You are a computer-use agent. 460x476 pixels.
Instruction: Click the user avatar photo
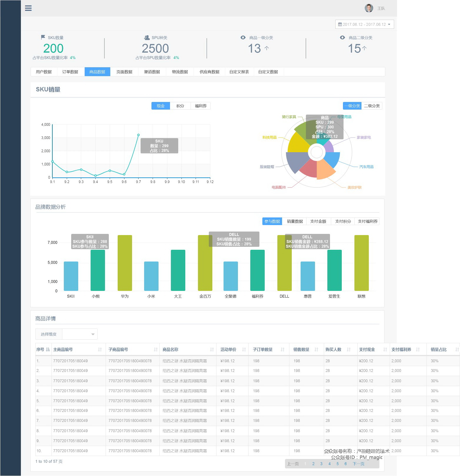tap(369, 8)
